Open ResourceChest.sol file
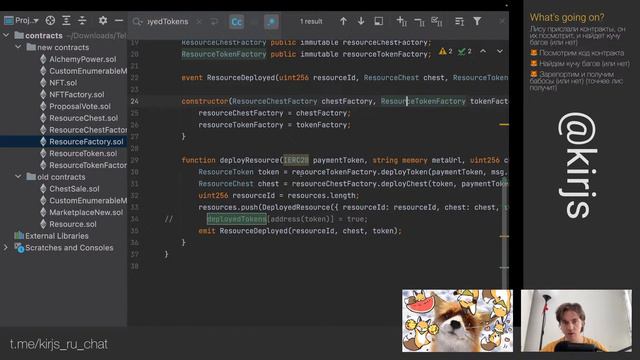Viewport: 640px width, 360px height. [x=83, y=118]
